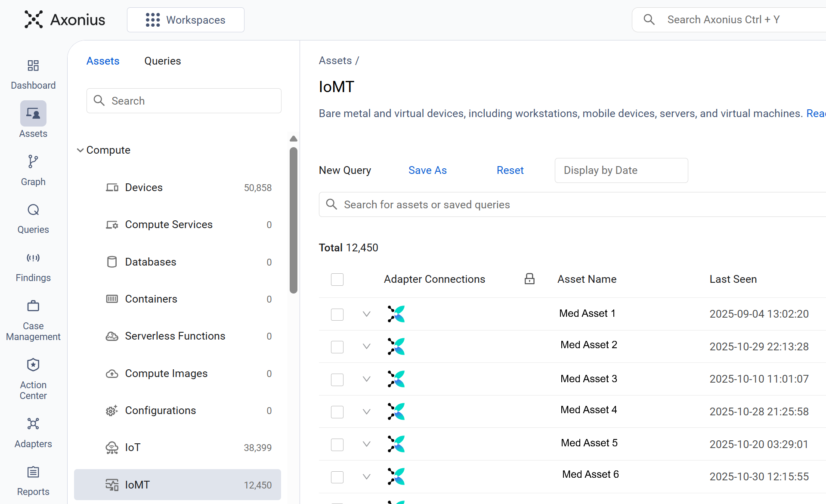Open the Display by Date dropdown
This screenshot has height=504, width=826.
click(621, 170)
